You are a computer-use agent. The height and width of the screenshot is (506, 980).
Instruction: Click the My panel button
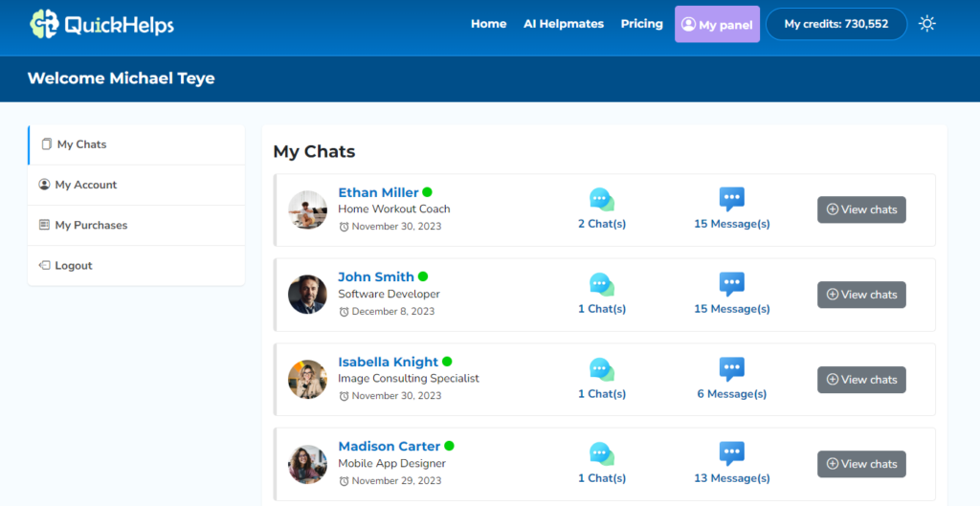[718, 24]
